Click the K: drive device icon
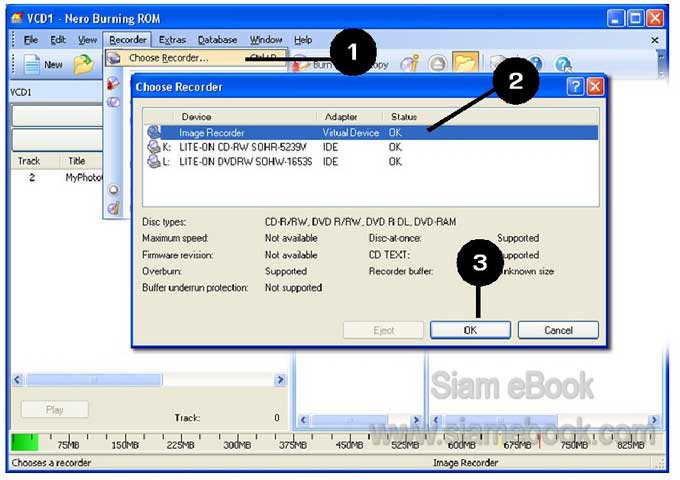 click(154, 147)
